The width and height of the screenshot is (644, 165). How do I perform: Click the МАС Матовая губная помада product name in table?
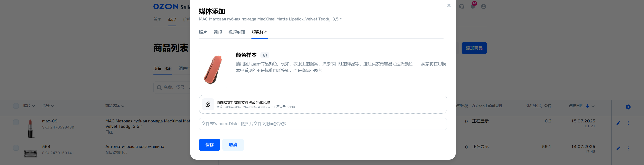pyautogui.click(x=148, y=124)
